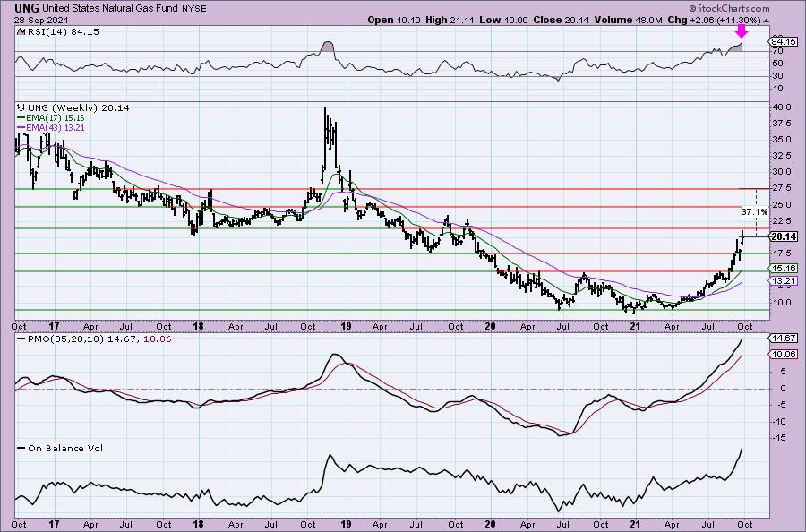Select the EMA(43) 13.21 legend text

click(55, 127)
